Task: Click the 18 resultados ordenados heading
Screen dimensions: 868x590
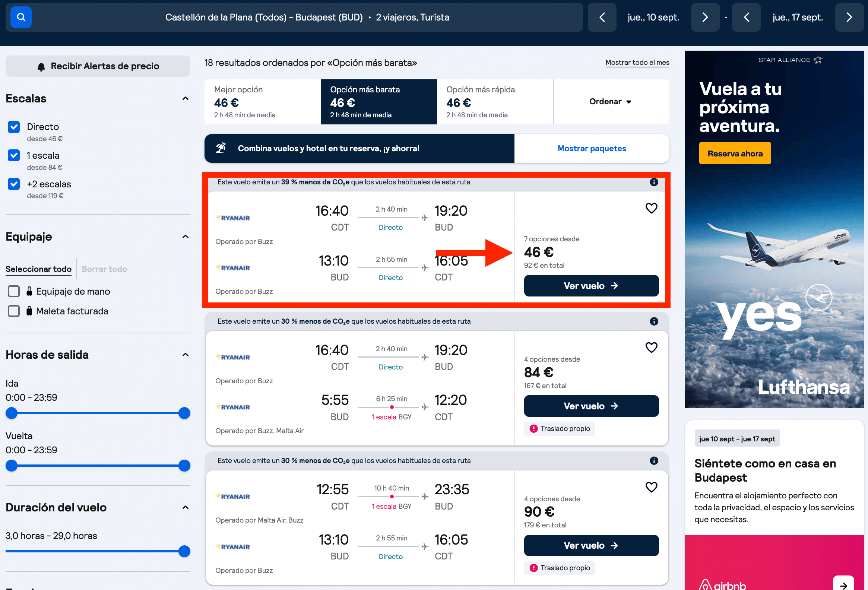Action: tap(310, 63)
